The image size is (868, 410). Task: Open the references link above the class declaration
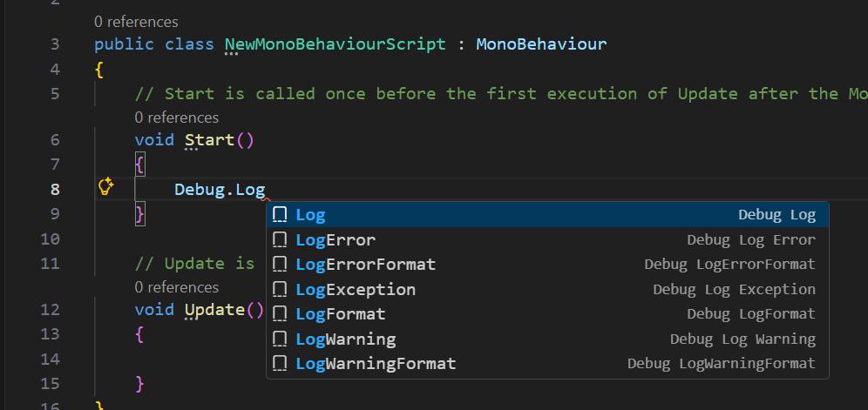(x=136, y=22)
